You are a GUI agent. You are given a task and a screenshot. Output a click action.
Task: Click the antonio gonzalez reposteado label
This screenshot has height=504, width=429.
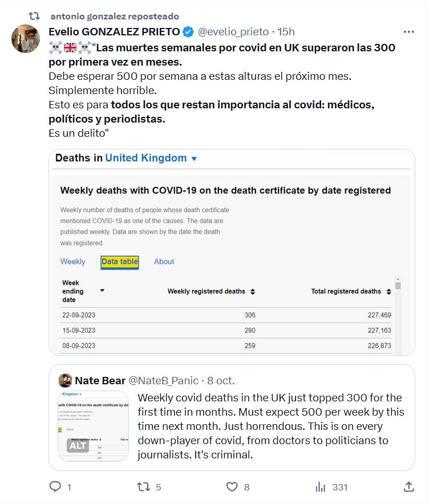[114, 16]
